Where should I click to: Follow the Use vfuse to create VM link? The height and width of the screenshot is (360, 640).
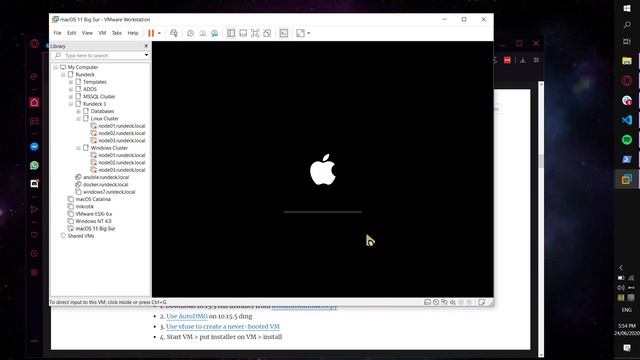(223, 327)
